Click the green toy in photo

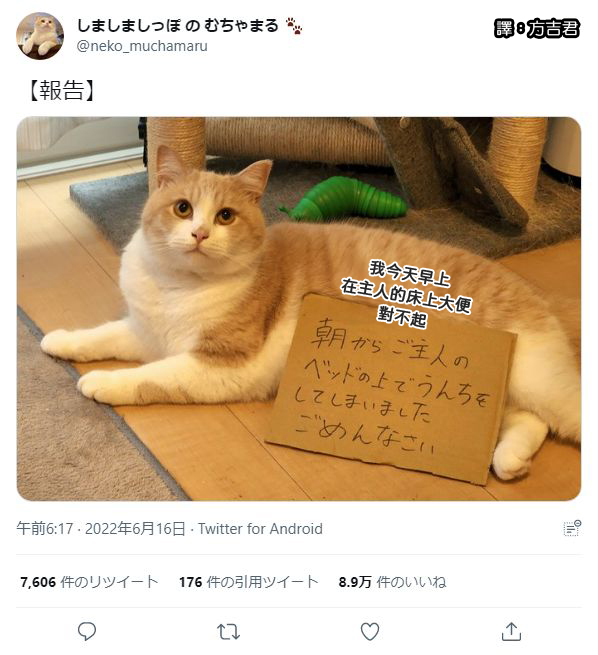click(x=345, y=199)
